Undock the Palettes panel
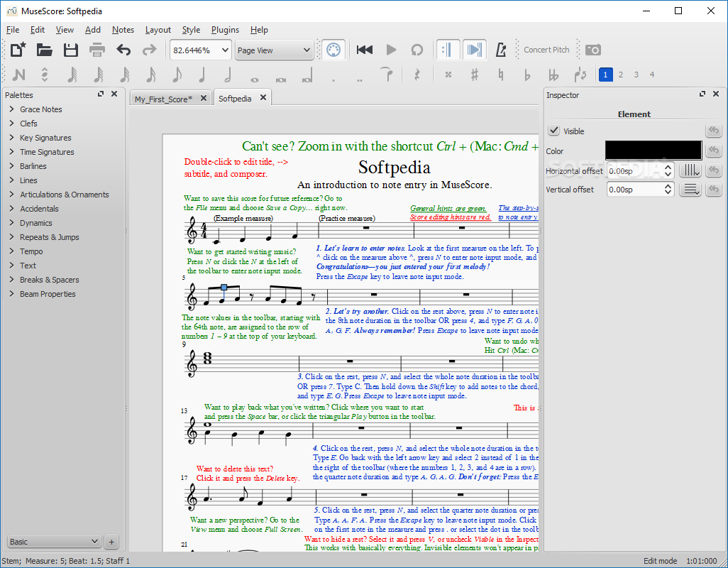 (101, 94)
